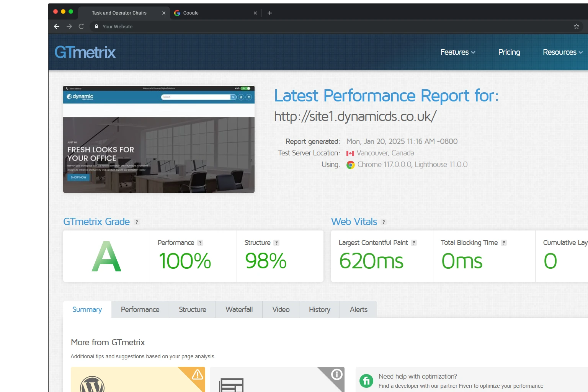Switch to Task and Operator Chairs tab
The width and height of the screenshot is (588, 392).
(124, 13)
